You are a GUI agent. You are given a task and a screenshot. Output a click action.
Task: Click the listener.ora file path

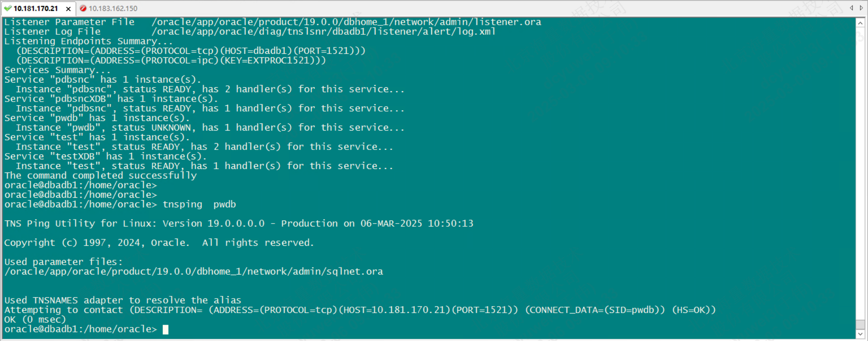(346, 22)
